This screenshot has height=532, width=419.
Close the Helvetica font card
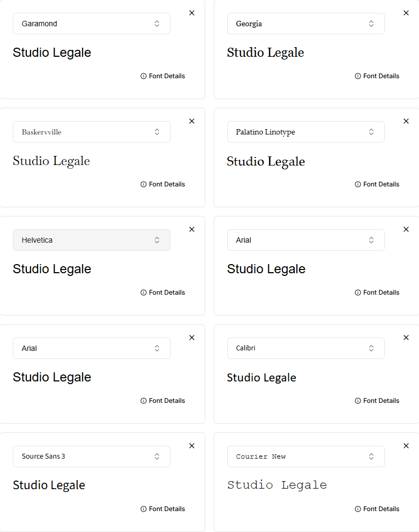[192, 229]
